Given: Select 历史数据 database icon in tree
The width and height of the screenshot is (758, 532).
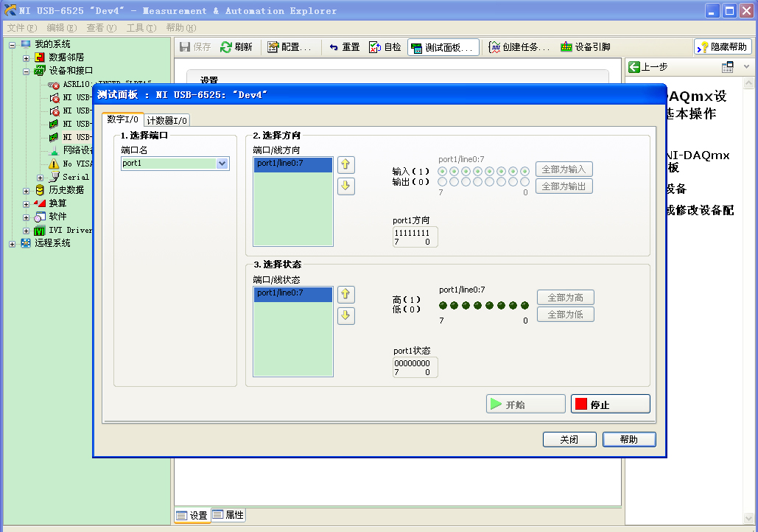Looking at the screenshot, I should pyautogui.click(x=40, y=190).
